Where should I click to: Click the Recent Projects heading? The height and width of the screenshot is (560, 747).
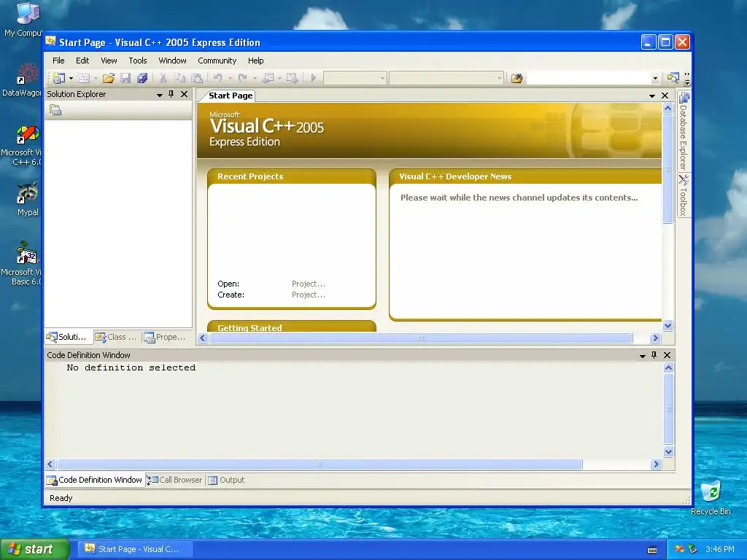point(250,176)
